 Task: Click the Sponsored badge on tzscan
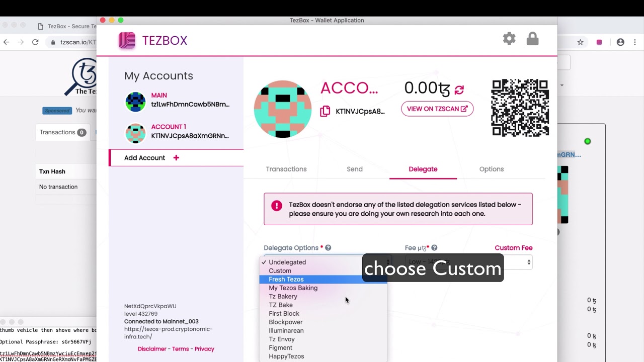[57, 111]
